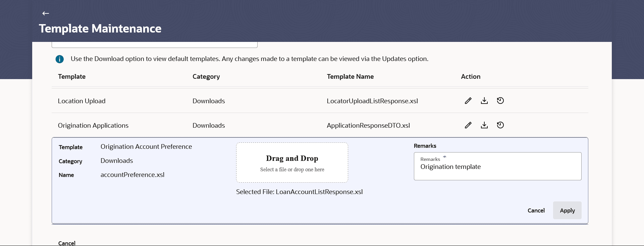Image resolution: width=644 pixels, height=246 pixels.
Task: Click the Downloads value in the edit panel
Action: (117, 161)
